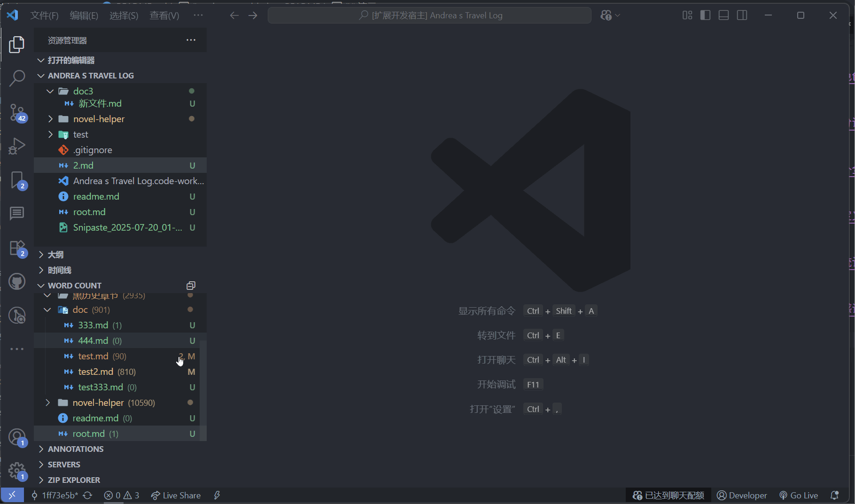The width and height of the screenshot is (855, 504).
Task: Start Go Live server
Action: click(799, 495)
